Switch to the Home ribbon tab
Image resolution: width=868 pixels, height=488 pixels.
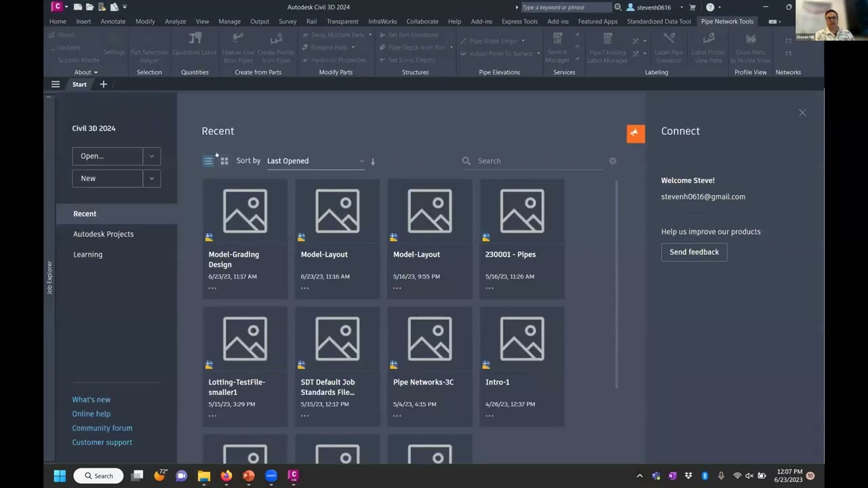tap(58, 21)
